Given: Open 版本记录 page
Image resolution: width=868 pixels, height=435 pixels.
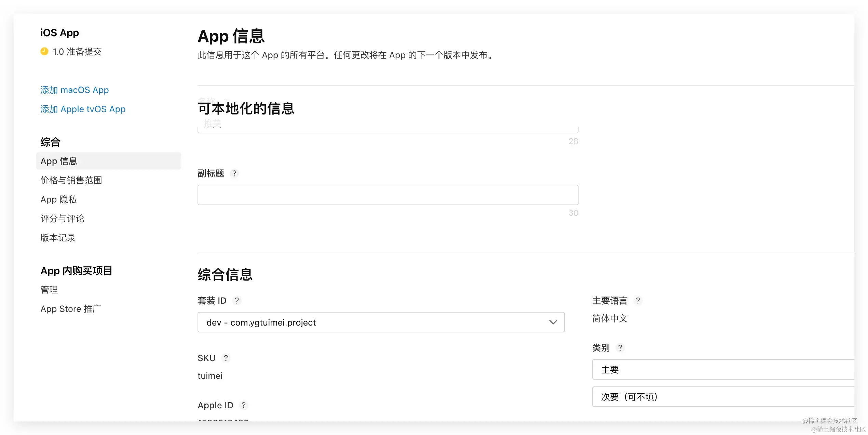Looking at the screenshot, I should click(x=58, y=238).
